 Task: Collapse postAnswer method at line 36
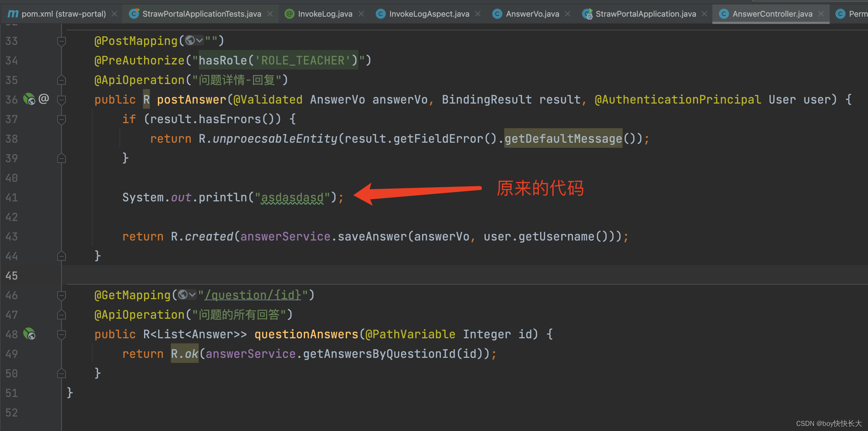[x=62, y=100]
